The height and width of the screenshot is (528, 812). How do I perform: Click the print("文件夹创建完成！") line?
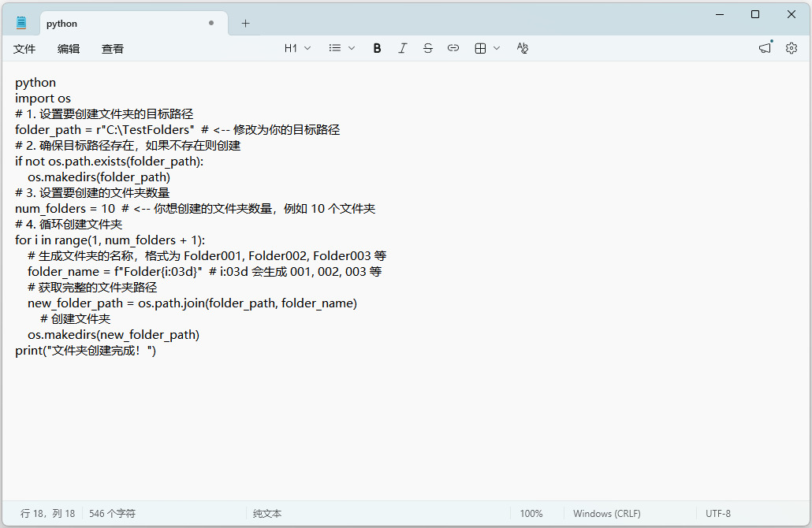click(85, 351)
